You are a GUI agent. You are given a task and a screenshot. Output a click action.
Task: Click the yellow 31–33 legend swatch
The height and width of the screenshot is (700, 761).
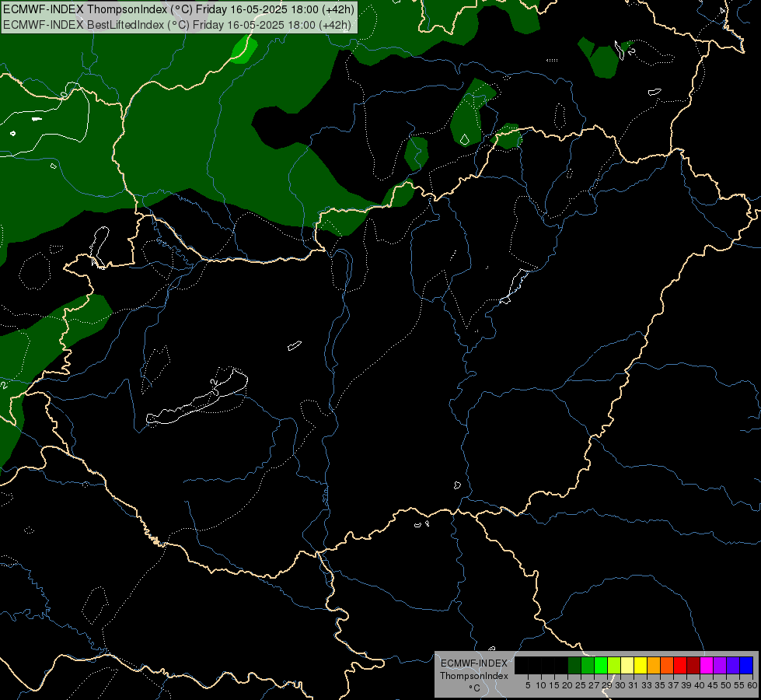click(x=641, y=665)
